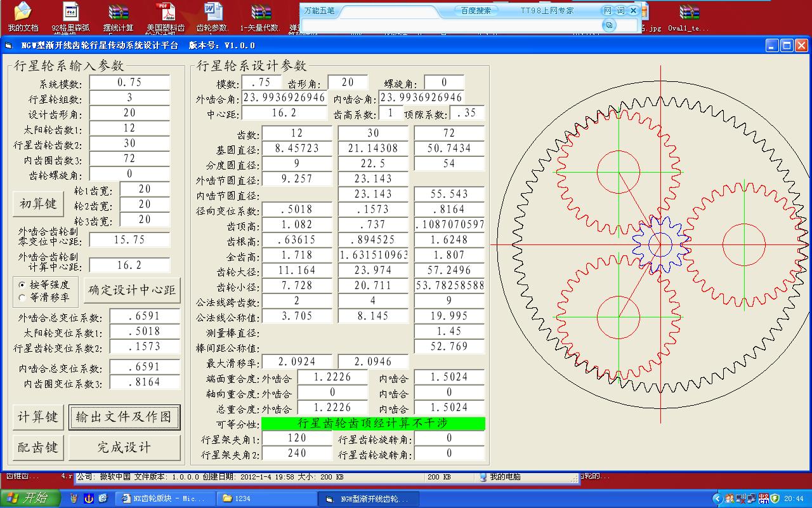Select the 等滑移率 radio option
The height and width of the screenshot is (508, 812).
click(x=44, y=297)
